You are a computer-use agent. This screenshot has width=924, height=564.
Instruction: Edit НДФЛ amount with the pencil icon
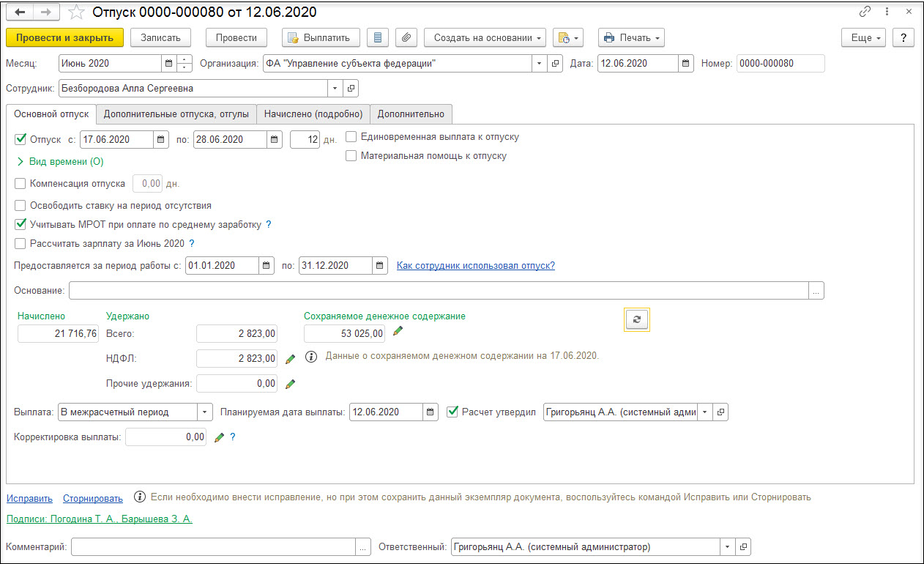[290, 358]
